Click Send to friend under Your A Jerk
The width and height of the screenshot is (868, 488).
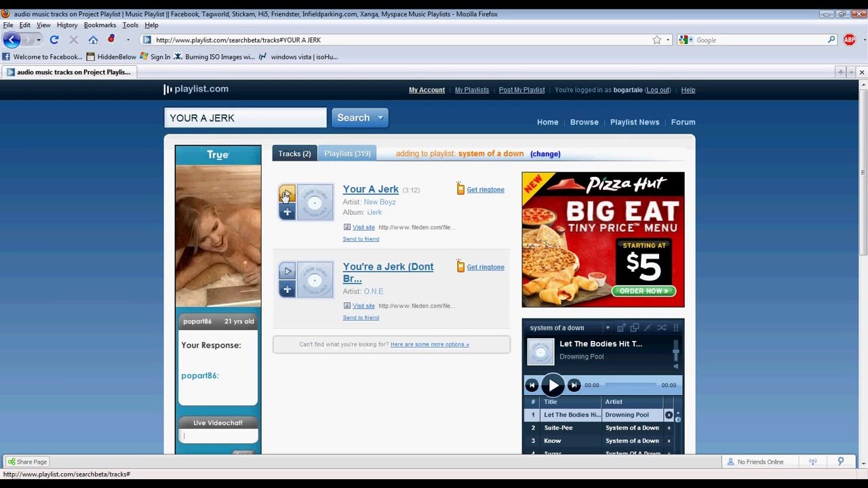361,239
